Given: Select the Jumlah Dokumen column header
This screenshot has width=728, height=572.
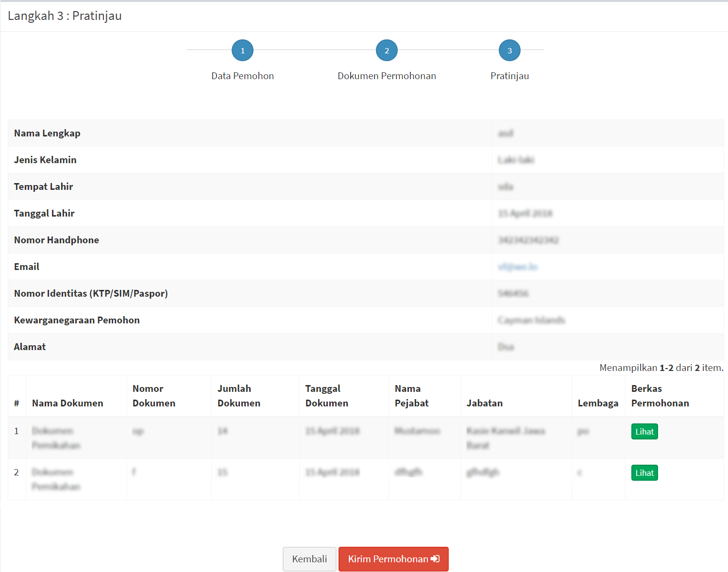Looking at the screenshot, I should coord(238,396).
